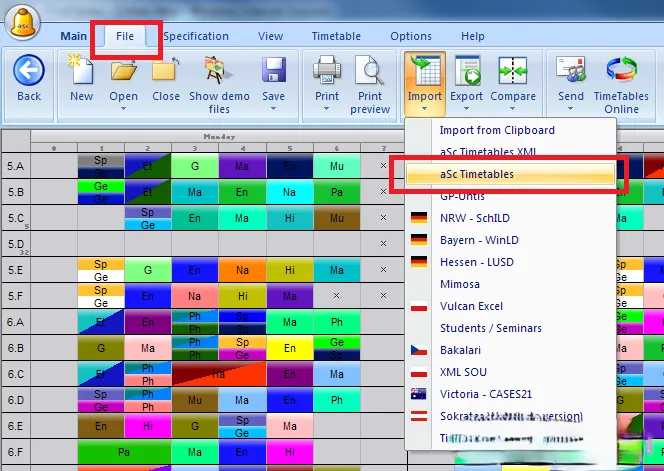Expand the Import dropdown arrow

(x=424, y=109)
